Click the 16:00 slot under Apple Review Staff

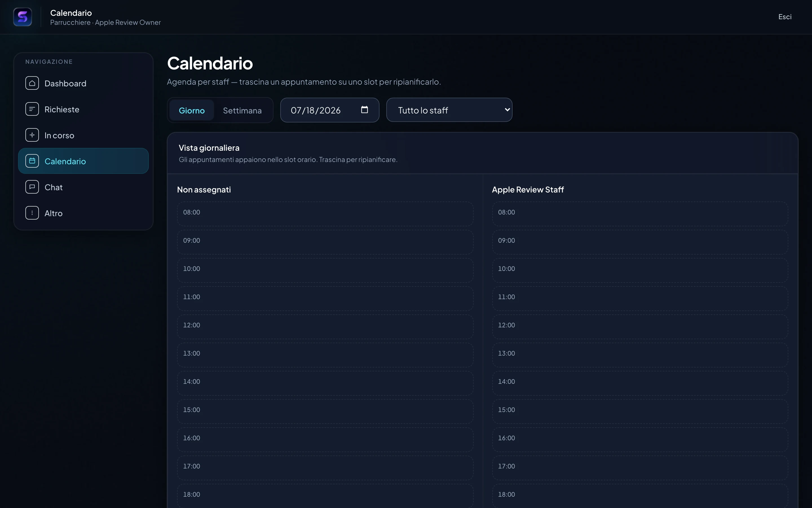pos(640,439)
